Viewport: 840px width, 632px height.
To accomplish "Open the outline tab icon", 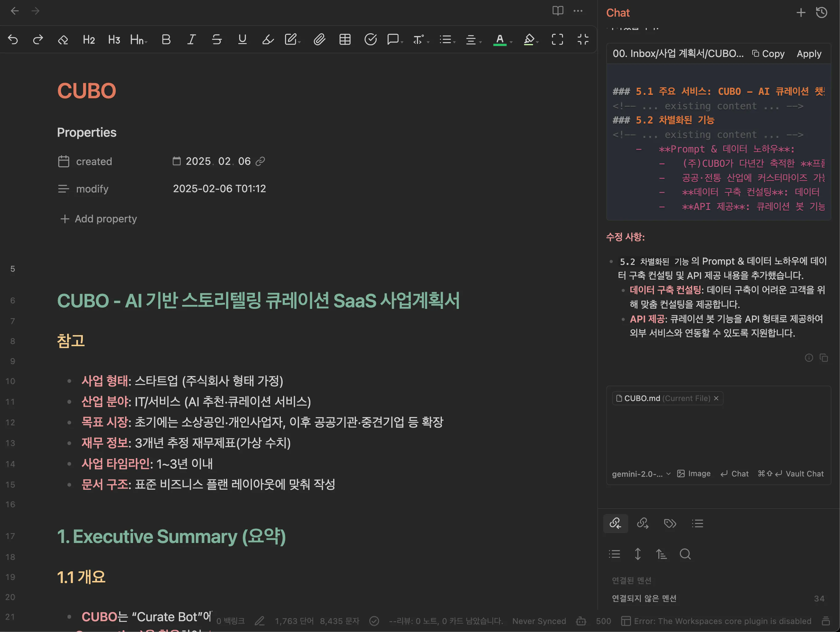I will (697, 523).
